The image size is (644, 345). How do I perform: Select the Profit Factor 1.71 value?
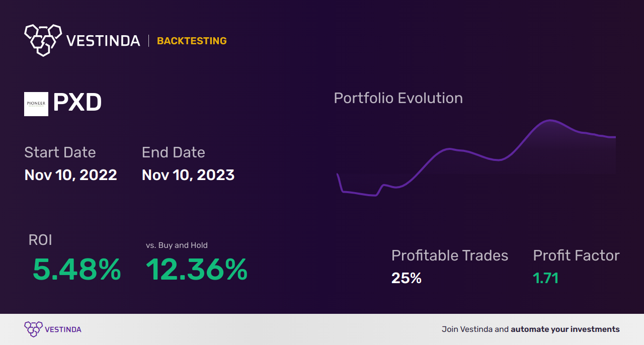pyautogui.click(x=546, y=278)
